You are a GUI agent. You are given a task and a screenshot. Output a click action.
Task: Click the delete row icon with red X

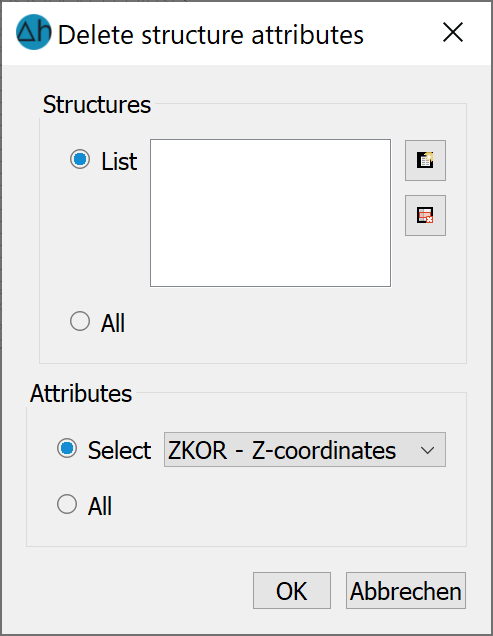click(x=425, y=215)
